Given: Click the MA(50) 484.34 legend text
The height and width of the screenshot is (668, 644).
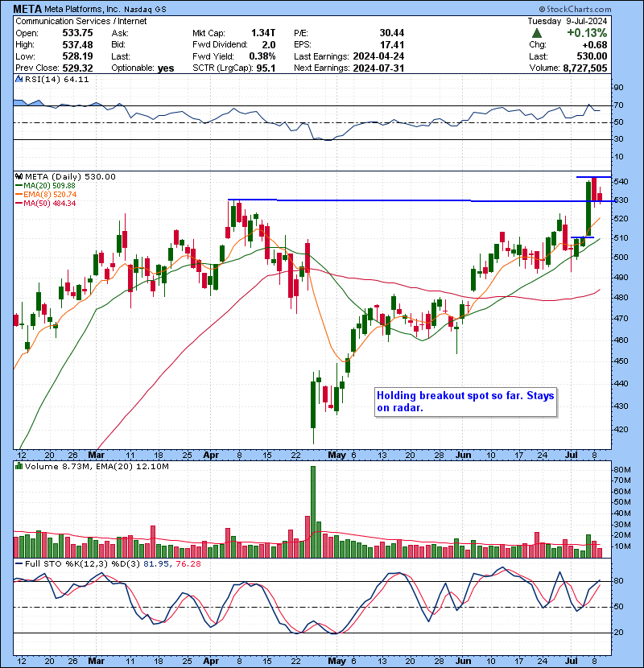Looking at the screenshot, I should (x=49, y=204).
